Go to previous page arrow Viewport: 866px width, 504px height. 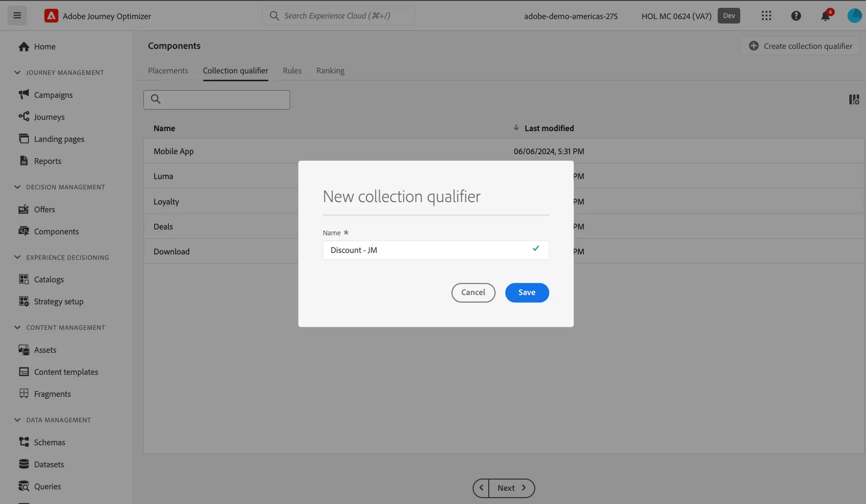481,488
